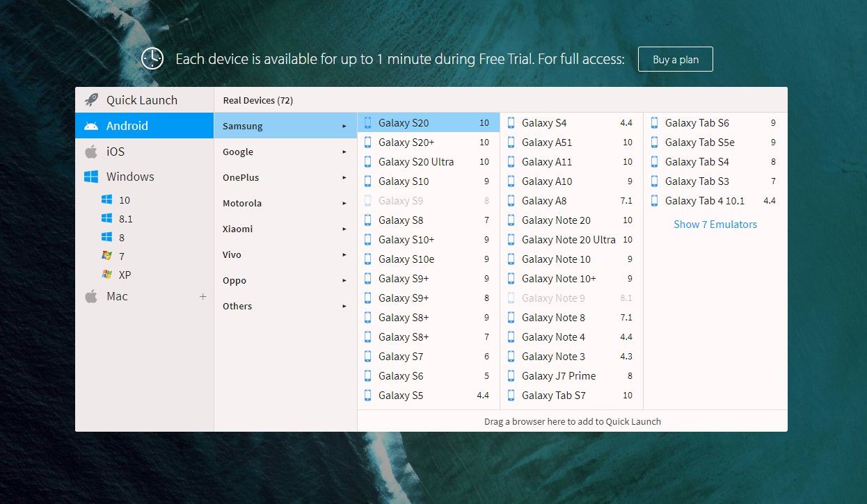The height and width of the screenshot is (504, 867).
Task: Launch Galaxy S9+ with Android 9
Action: tap(429, 279)
